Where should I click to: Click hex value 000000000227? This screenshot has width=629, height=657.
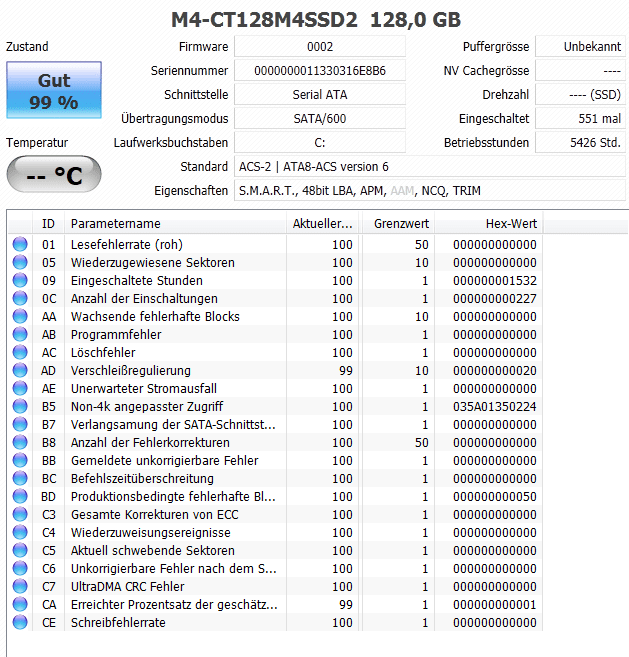pos(494,298)
